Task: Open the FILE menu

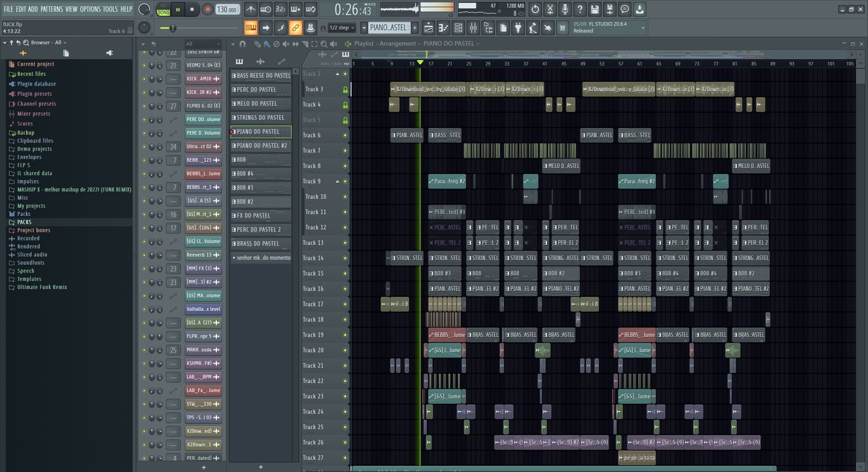Action: point(9,9)
